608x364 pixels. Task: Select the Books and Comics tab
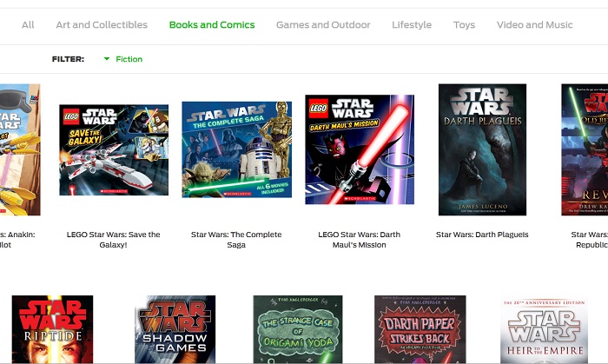pyautogui.click(x=212, y=25)
